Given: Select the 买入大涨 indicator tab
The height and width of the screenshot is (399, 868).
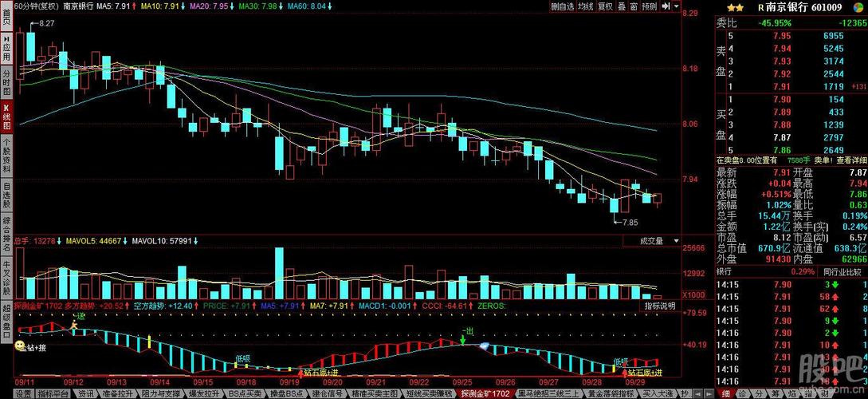Looking at the screenshot, I should coord(658,393).
